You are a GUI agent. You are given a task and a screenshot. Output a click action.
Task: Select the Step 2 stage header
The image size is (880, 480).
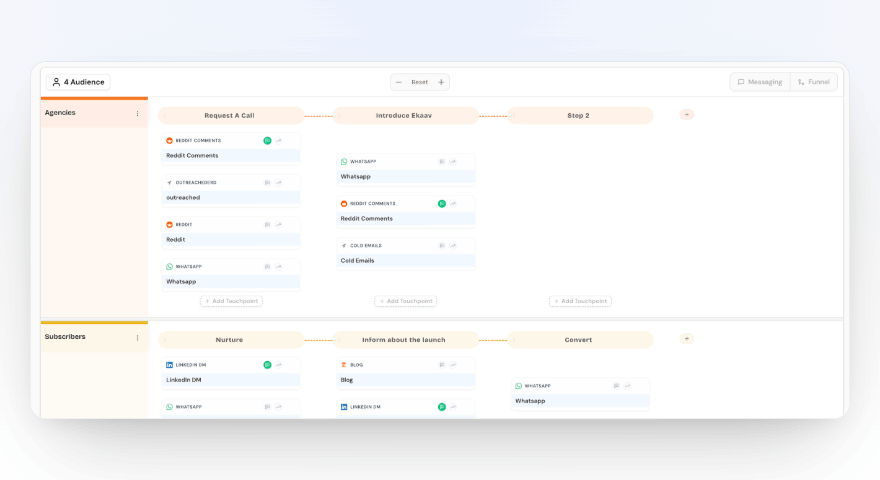click(x=580, y=115)
